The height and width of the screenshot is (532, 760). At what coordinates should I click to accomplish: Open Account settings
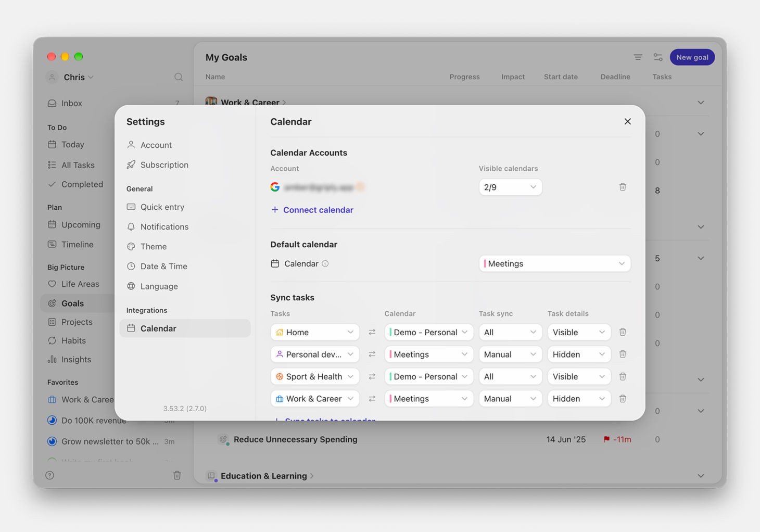click(x=185, y=145)
